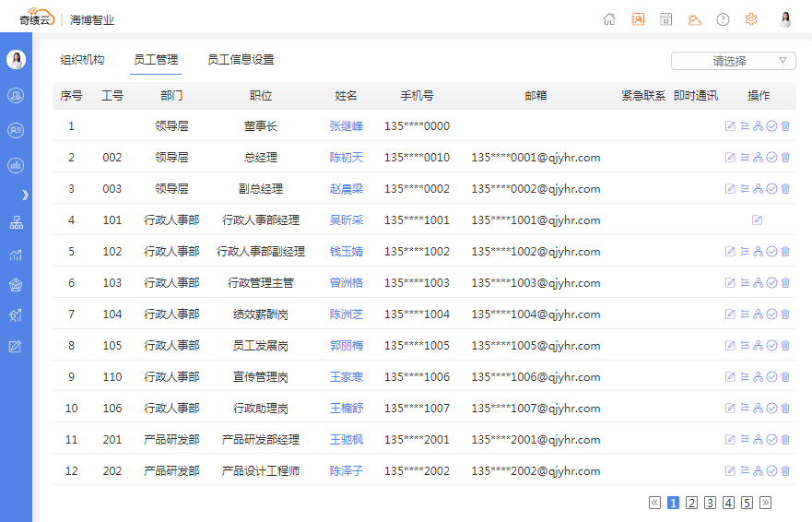This screenshot has width=812, height=522.
Task: Open employee link 陈泽子
Action: pyautogui.click(x=346, y=471)
